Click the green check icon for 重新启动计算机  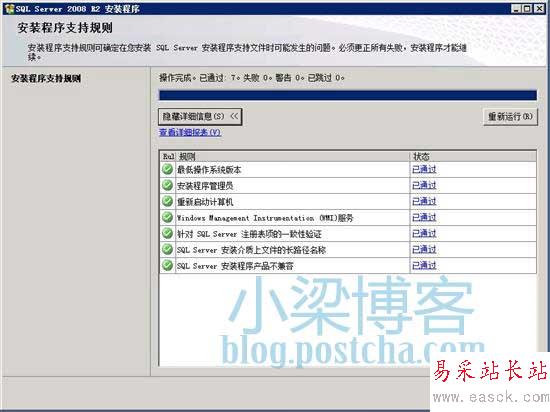point(167,202)
